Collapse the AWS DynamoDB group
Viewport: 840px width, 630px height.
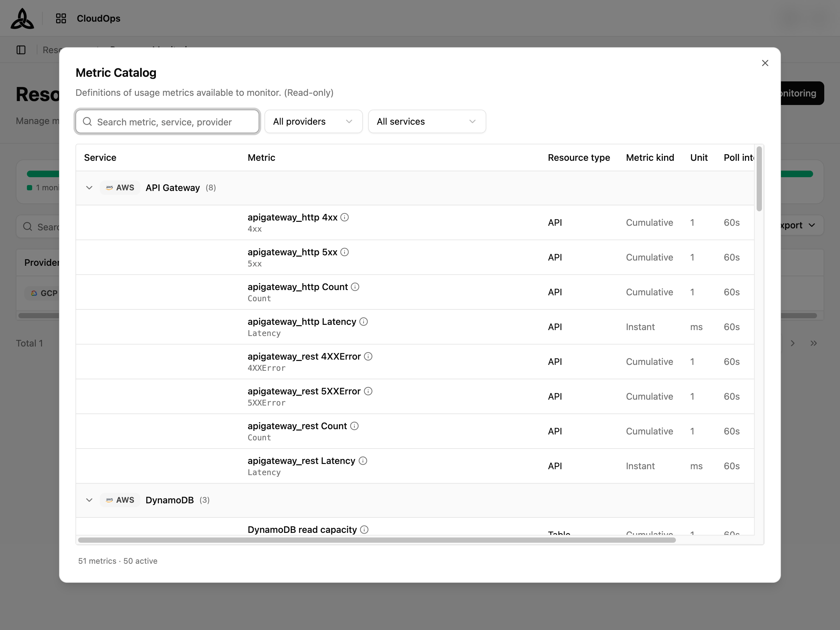89,500
